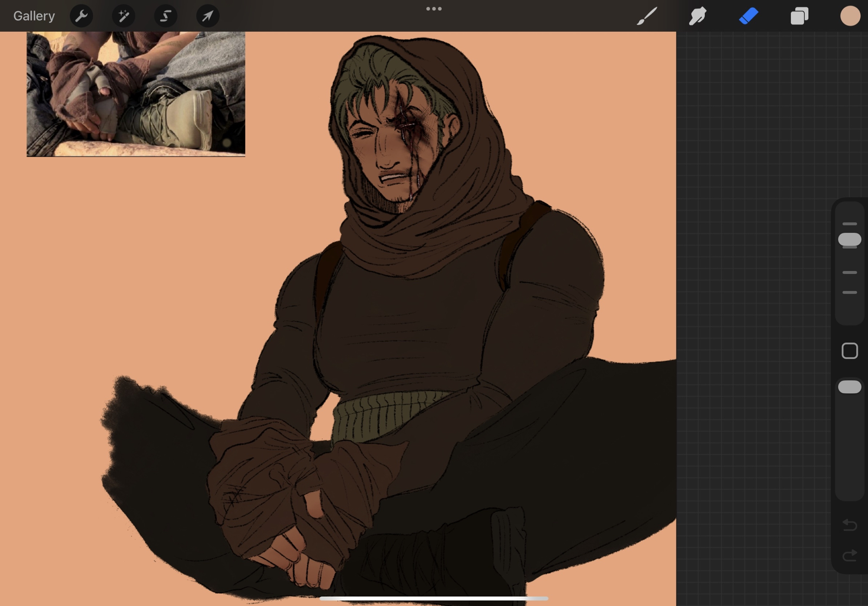The width and height of the screenshot is (868, 606).
Task: Select the Smudge tool
Action: (x=697, y=16)
